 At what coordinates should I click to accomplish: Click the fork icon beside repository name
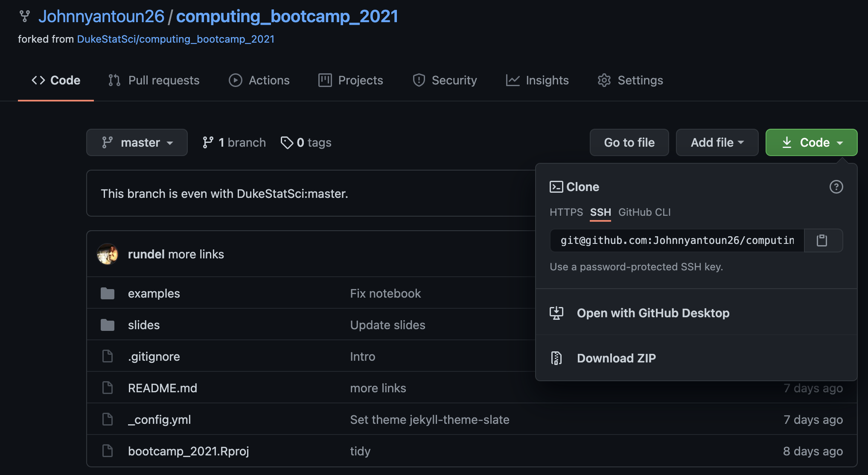point(25,16)
